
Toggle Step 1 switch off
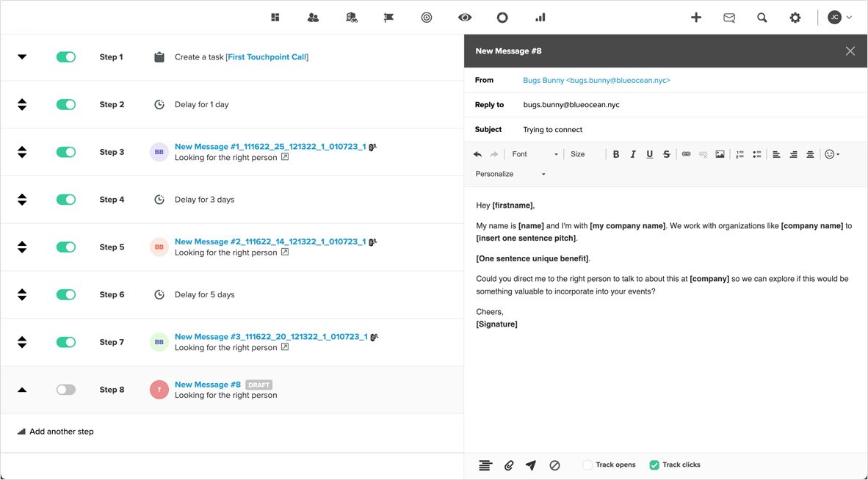pyautogui.click(x=66, y=57)
